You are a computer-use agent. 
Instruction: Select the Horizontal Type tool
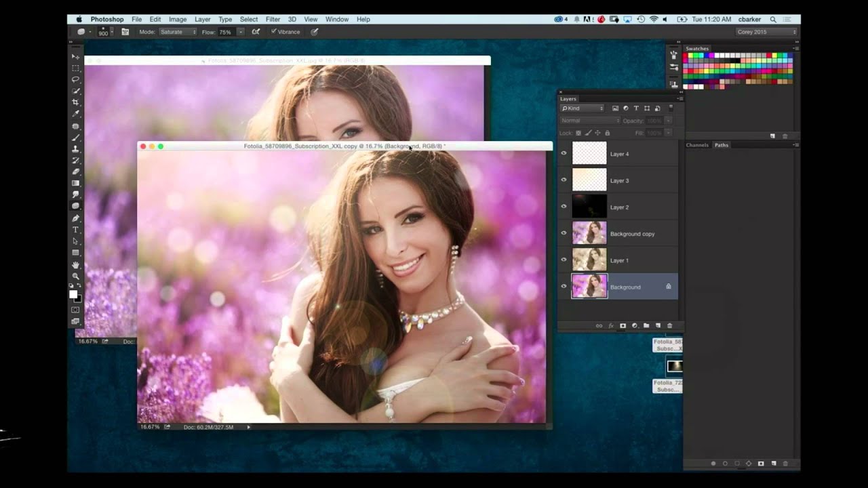pyautogui.click(x=75, y=230)
